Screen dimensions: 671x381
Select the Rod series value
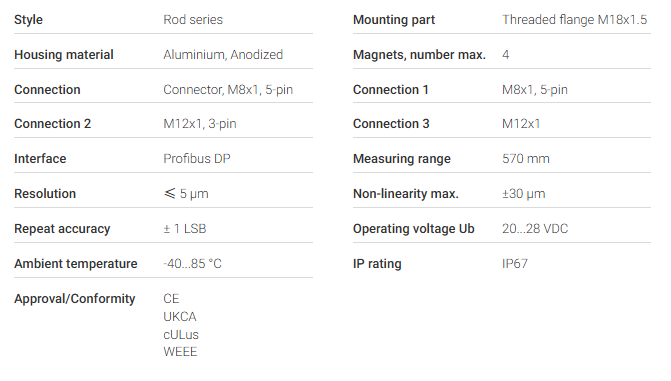[x=193, y=20]
